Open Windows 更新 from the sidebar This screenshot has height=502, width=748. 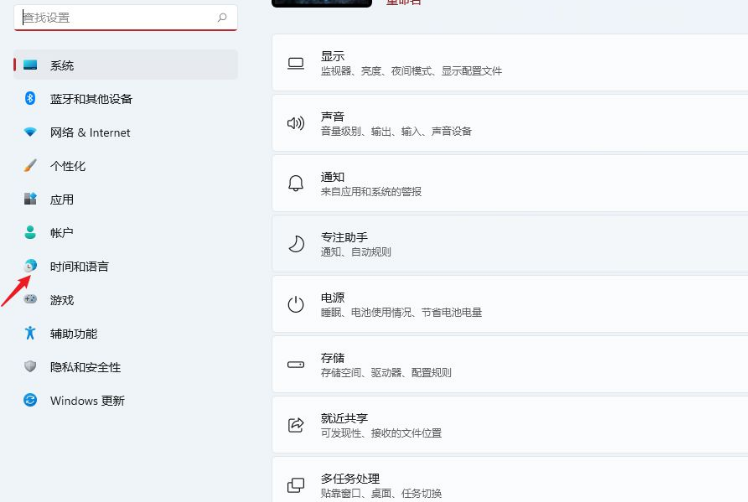[x=87, y=400]
